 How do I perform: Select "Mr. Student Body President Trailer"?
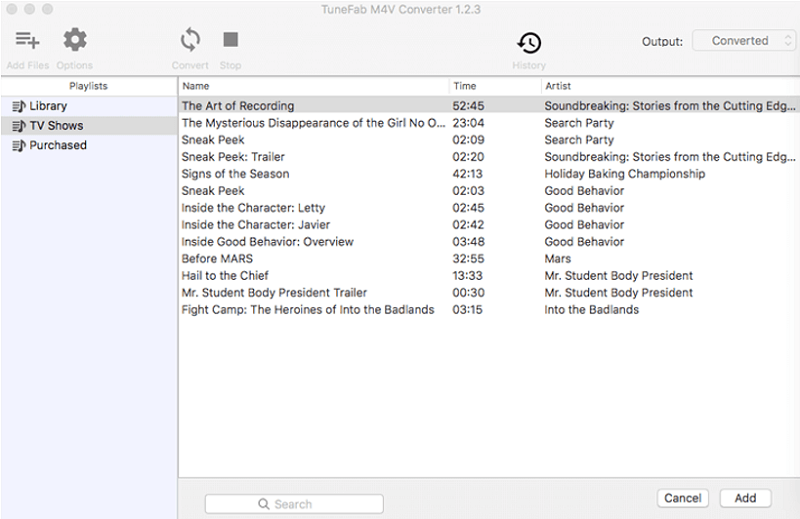[489, 292]
